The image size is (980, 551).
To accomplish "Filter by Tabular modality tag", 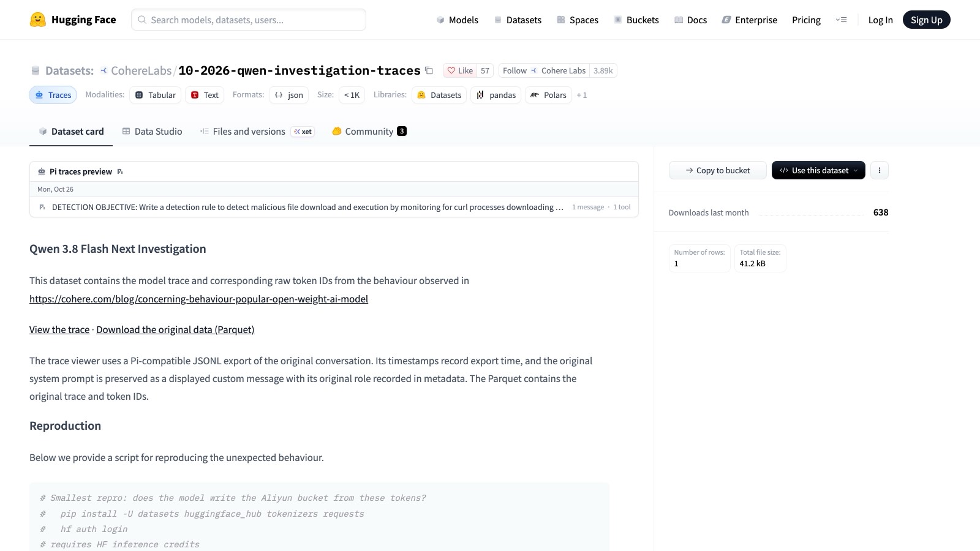I will [156, 95].
